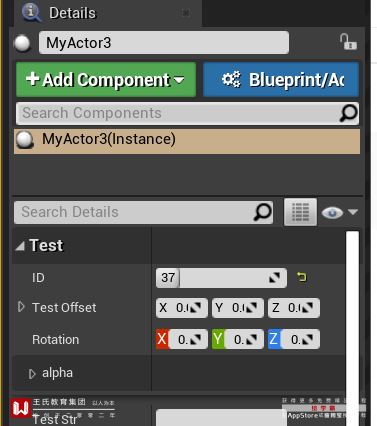The height and width of the screenshot is (426, 377).
Task: Close the Details tab
Action: (x=186, y=13)
